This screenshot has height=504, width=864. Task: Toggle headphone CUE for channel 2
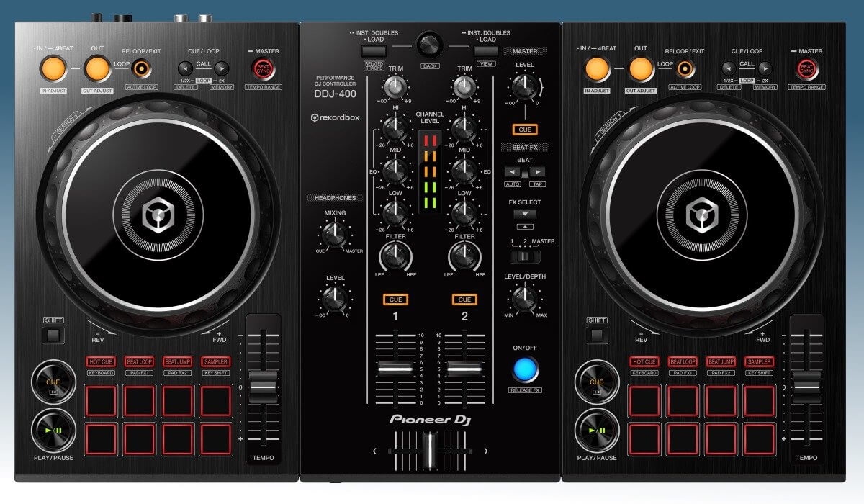(x=464, y=300)
